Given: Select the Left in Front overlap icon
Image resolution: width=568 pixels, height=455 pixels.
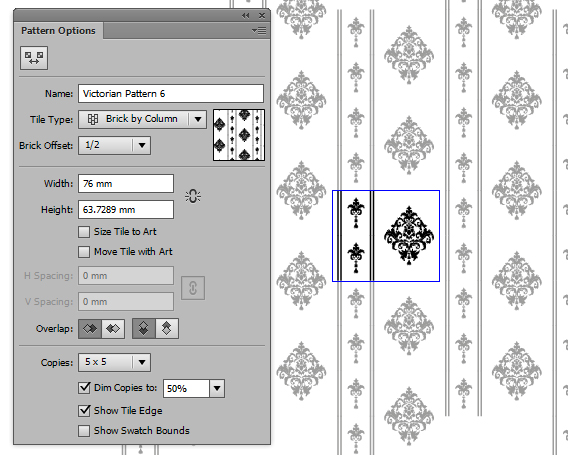Looking at the screenshot, I should point(90,329).
